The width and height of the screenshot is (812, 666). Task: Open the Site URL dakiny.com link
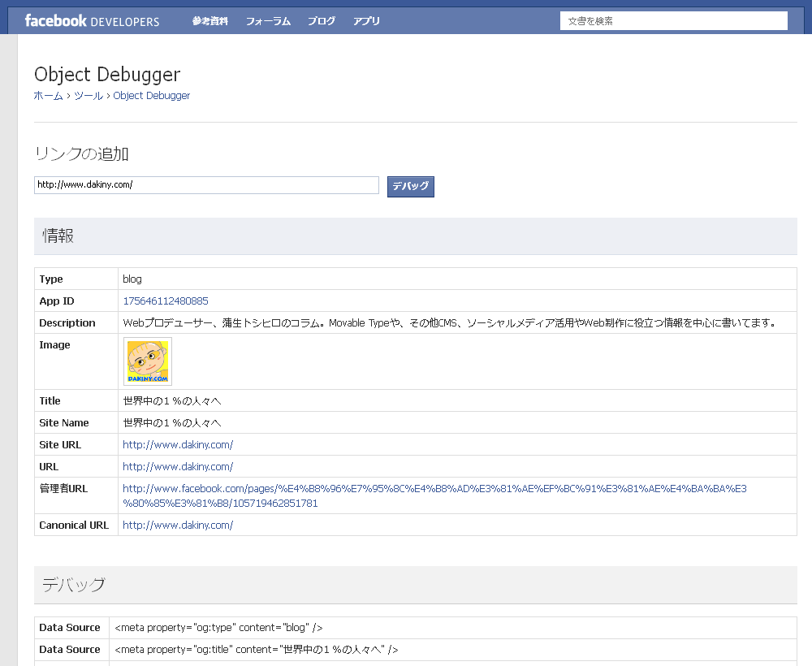coord(178,445)
